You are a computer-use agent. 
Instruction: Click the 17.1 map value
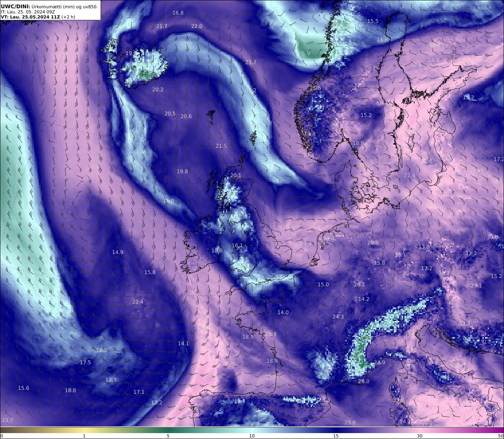139,392
